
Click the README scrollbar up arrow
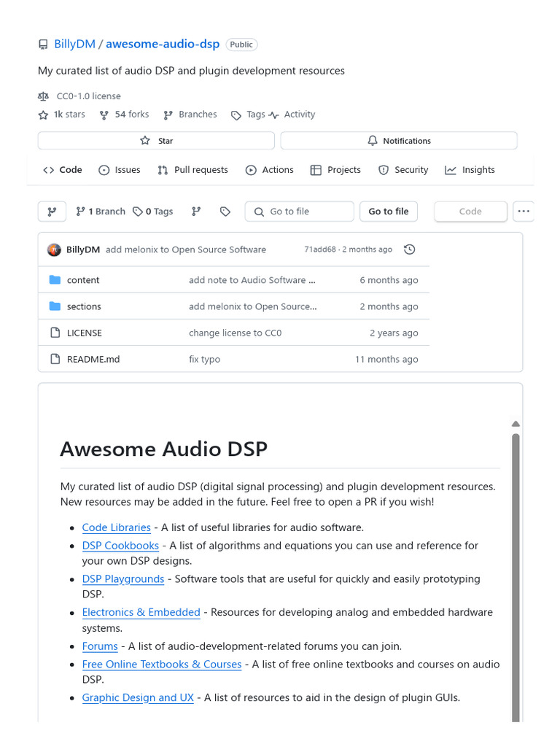coord(516,424)
